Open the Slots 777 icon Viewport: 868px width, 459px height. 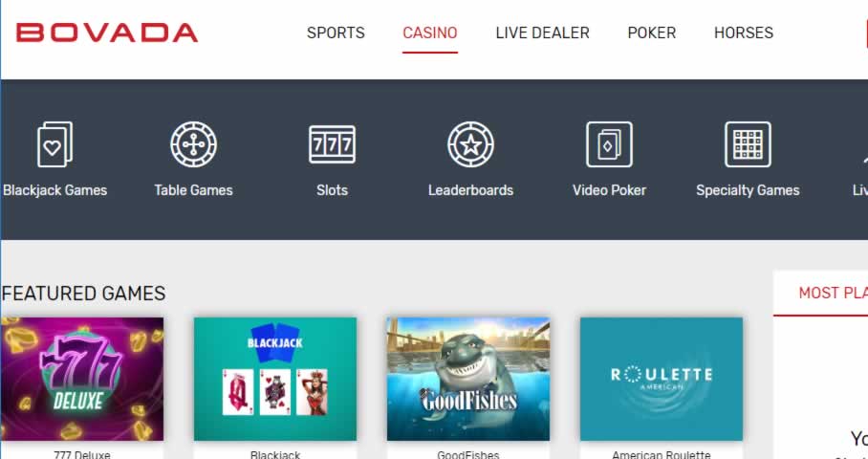coord(332,144)
